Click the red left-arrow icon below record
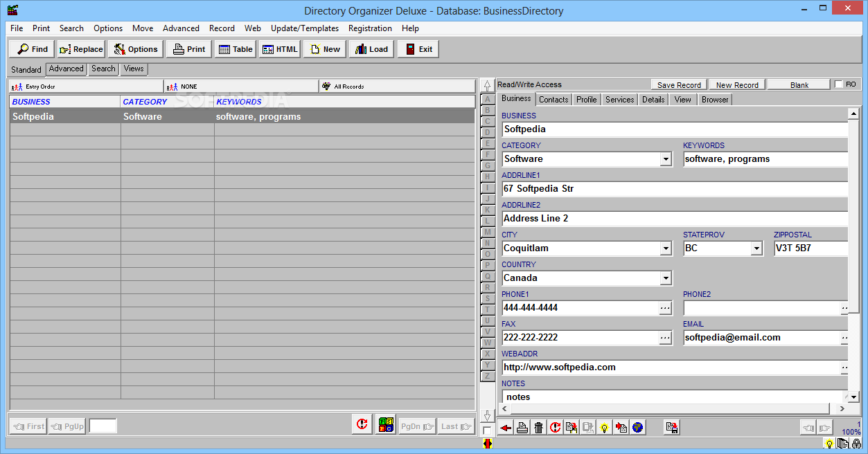This screenshot has height=454, width=868. tap(506, 428)
